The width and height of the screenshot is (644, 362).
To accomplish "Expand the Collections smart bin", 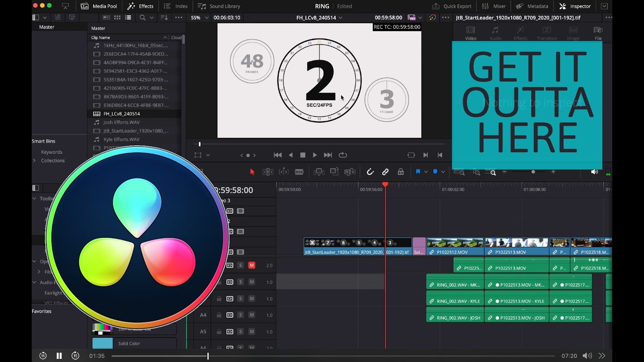I will [34, 160].
